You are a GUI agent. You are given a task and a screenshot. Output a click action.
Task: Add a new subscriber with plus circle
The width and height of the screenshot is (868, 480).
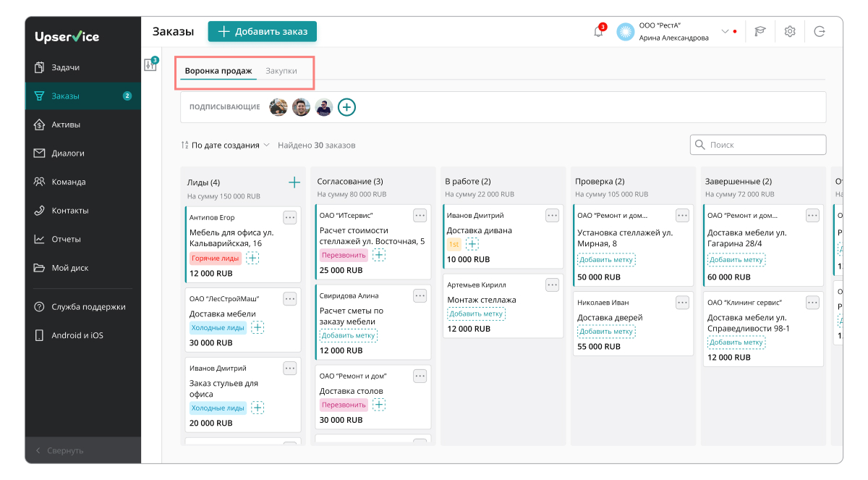click(x=347, y=107)
